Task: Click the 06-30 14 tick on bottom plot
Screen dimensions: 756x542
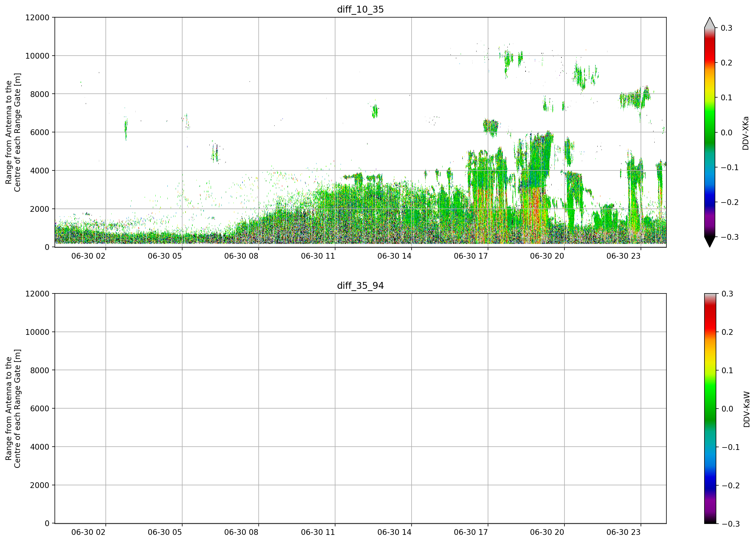Action: 394,532
